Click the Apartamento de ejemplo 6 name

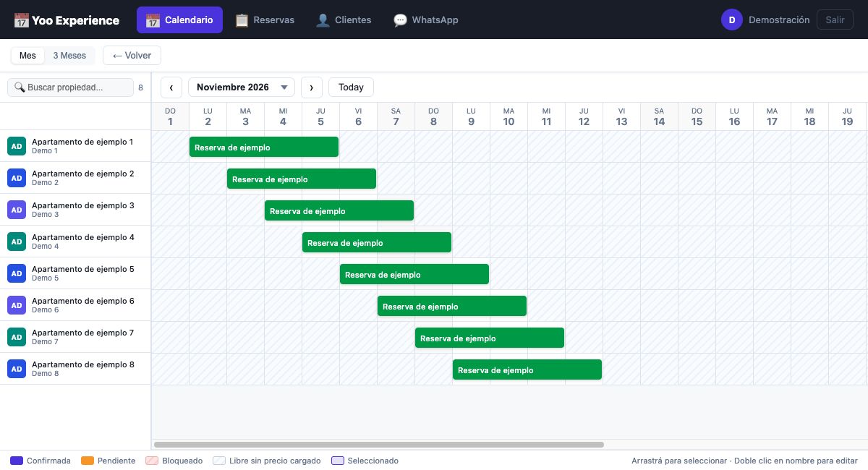point(83,301)
